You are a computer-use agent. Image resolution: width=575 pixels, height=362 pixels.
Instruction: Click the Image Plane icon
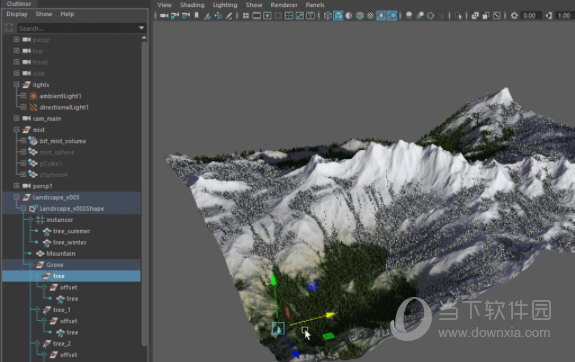click(x=207, y=15)
